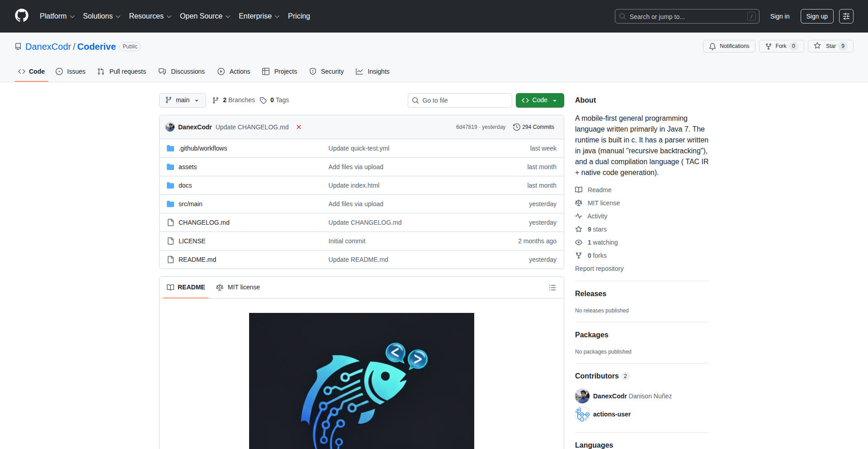The width and height of the screenshot is (868, 449).
Task: Expand the Enterprise menu
Action: click(259, 16)
